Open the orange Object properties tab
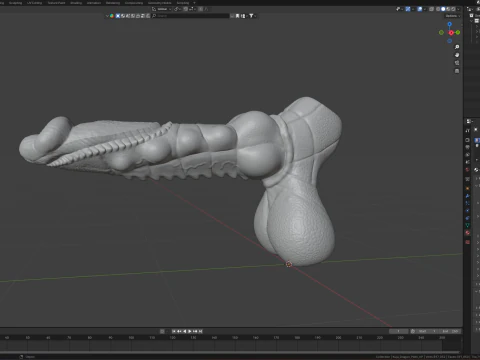 click(x=467, y=188)
